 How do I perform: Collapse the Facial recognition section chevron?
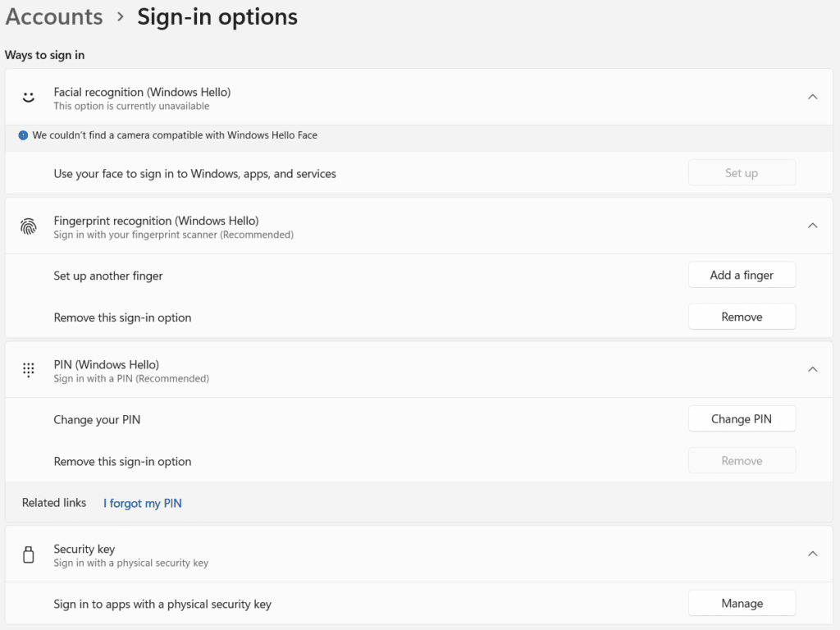coord(812,97)
